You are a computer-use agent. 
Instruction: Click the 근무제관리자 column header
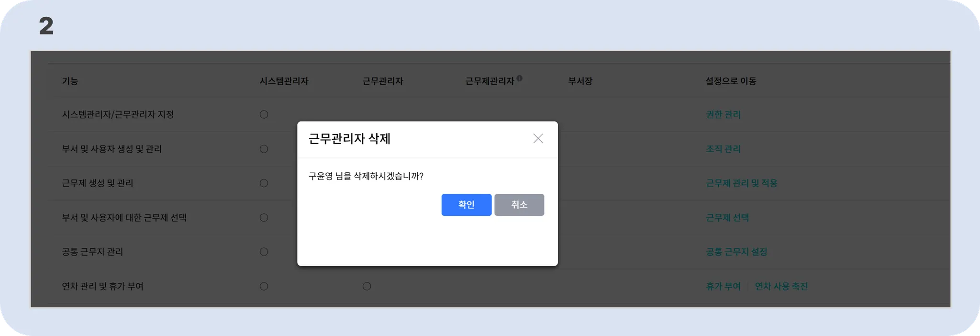(x=490, y=81)
